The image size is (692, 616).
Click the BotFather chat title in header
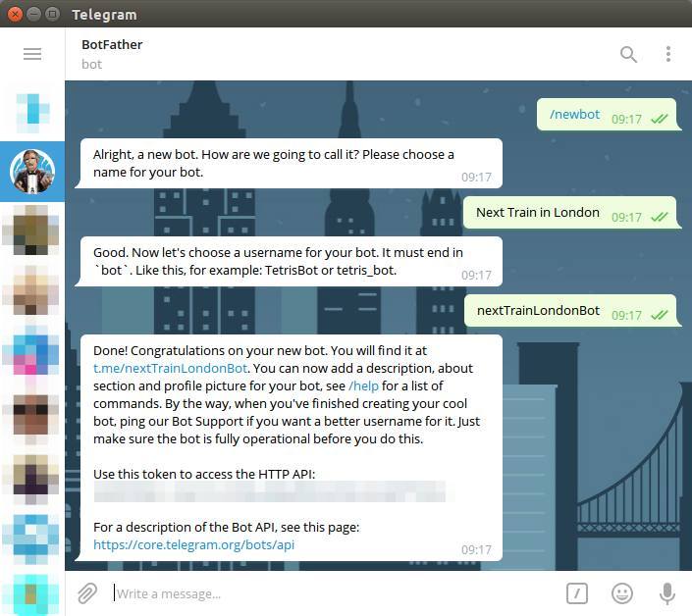pyautogui.click(x=112, y=44)
